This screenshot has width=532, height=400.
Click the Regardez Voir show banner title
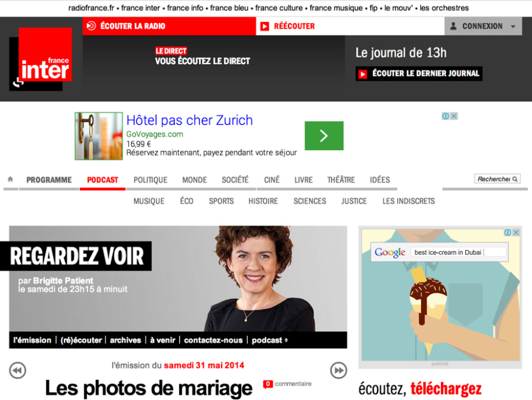[77, 256]
